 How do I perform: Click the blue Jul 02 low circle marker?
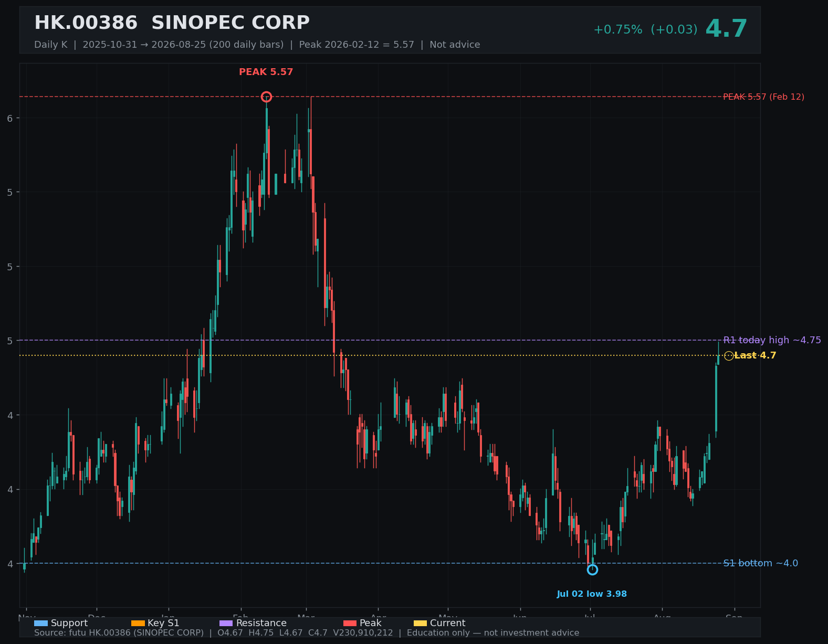pos(592,569)
